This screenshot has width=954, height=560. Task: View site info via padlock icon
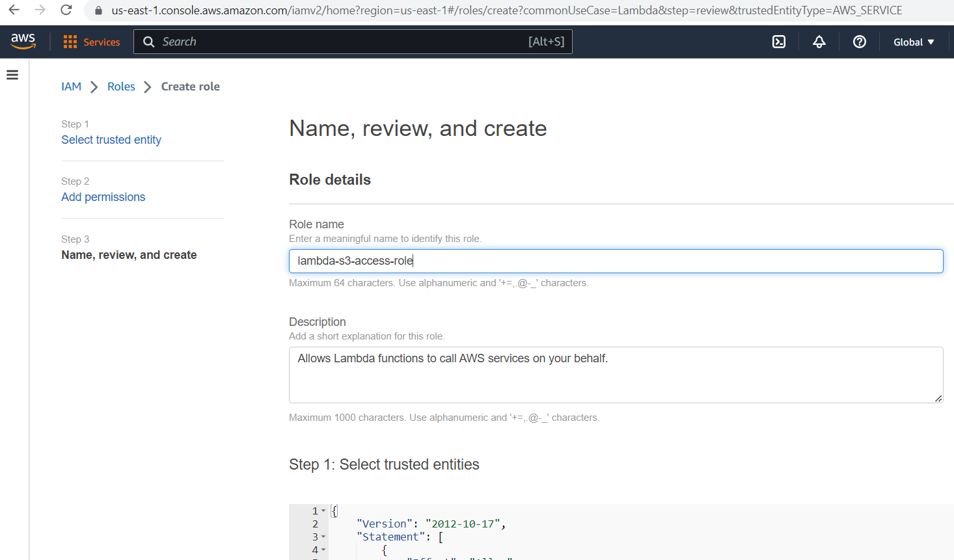pos(99,10)
